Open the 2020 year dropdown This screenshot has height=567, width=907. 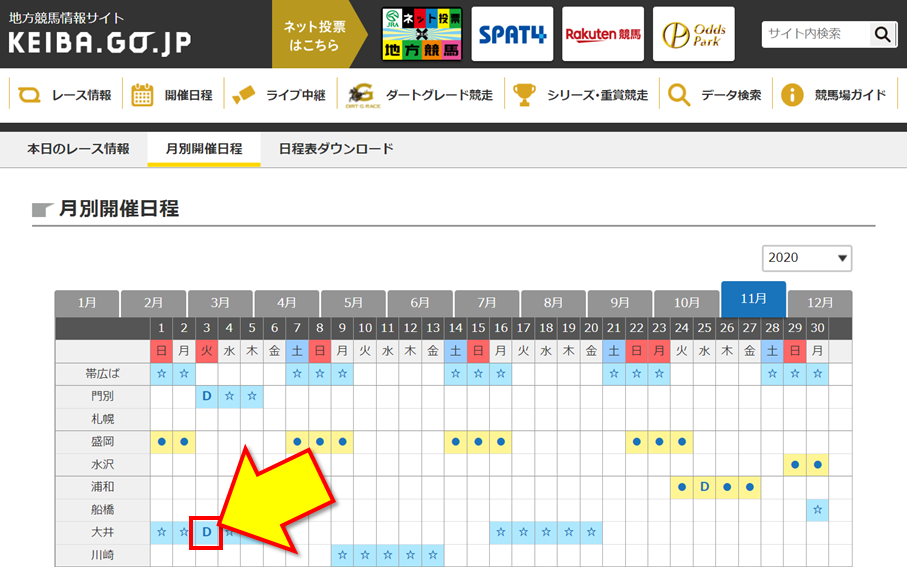coord(807,258)
